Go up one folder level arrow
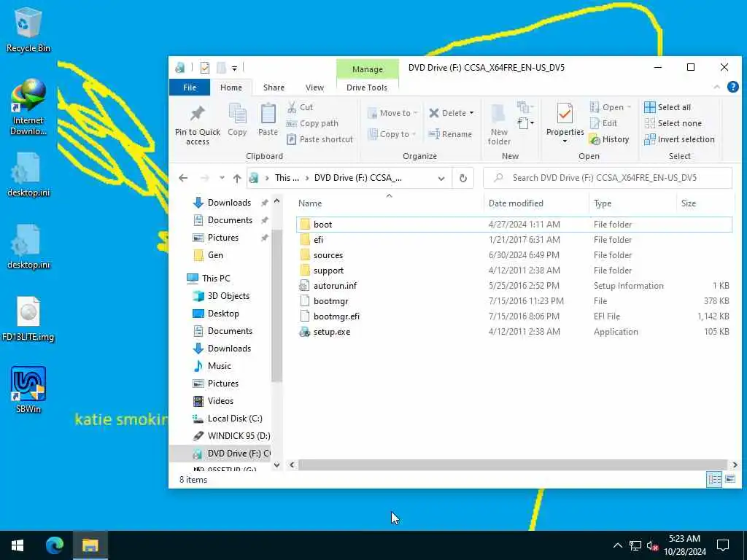The width and height of the screenshot is (747, 560). pos(237,178)
